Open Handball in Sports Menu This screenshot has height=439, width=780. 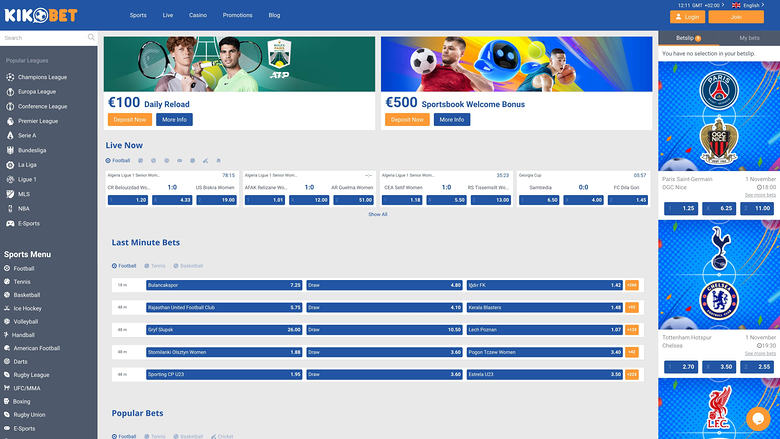click(x=23, y=335)
